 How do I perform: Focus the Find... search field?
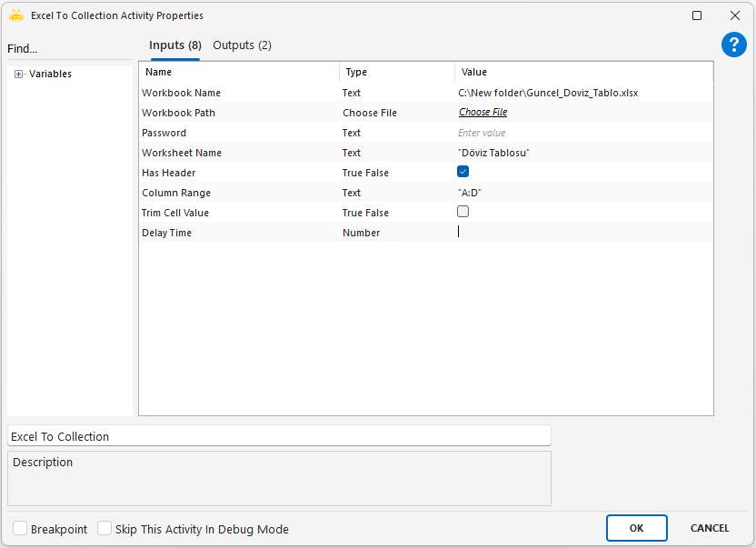tap(68, 49)
